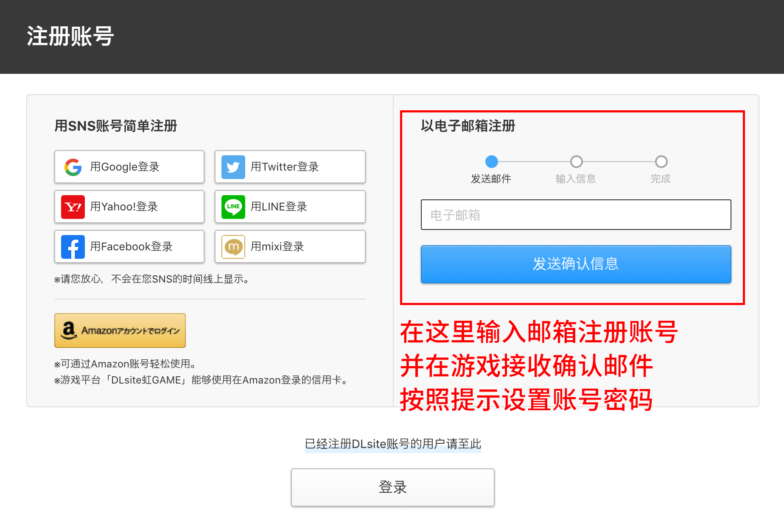Screen dimensions: 784x532
Task: Click the 注册账号 page heading
Action: pyautogui.click(x=70, y=36)
